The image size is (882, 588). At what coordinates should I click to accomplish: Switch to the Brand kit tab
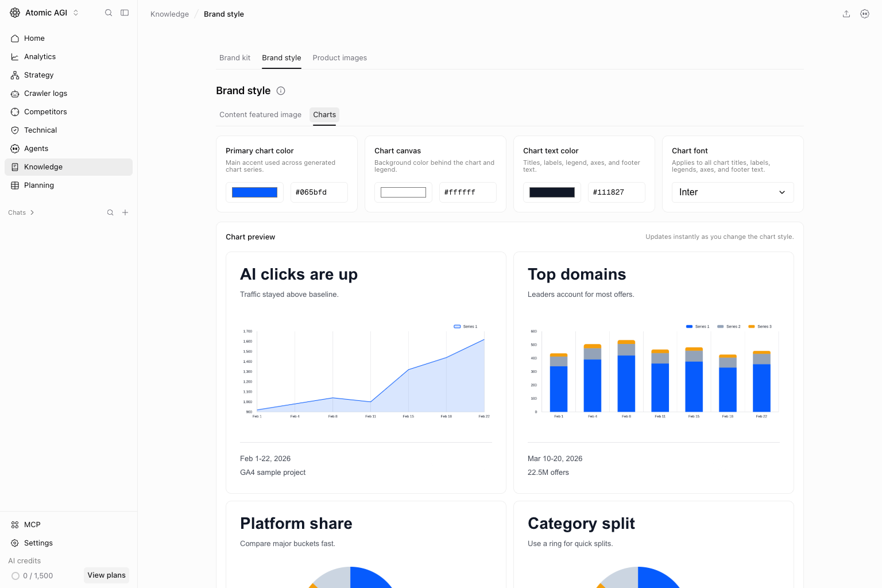coord(235,58)
